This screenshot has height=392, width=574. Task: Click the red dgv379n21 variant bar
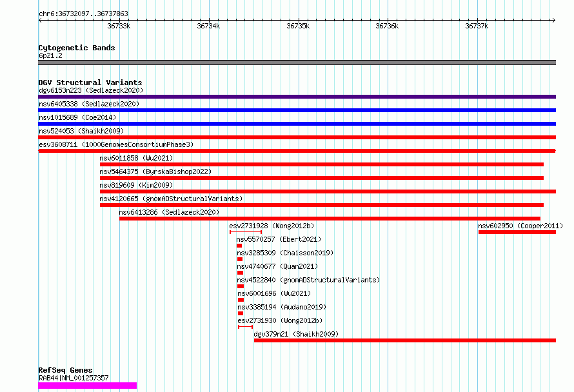[405, 340]
